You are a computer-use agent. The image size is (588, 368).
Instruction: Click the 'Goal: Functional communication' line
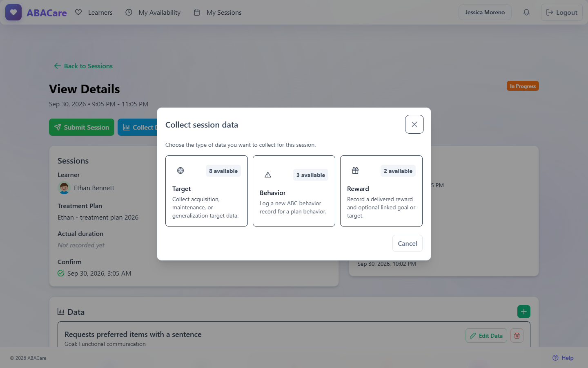[x=105, y=344]
